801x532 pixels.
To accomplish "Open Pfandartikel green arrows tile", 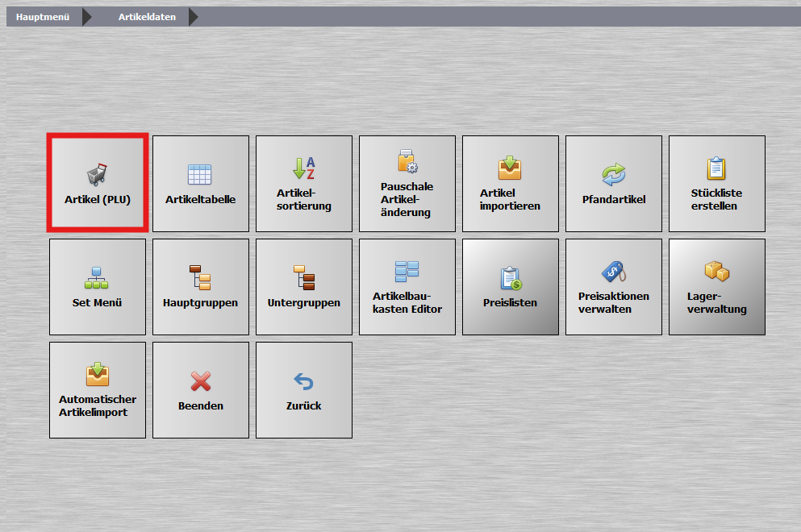I will click(x=613, y=184).
